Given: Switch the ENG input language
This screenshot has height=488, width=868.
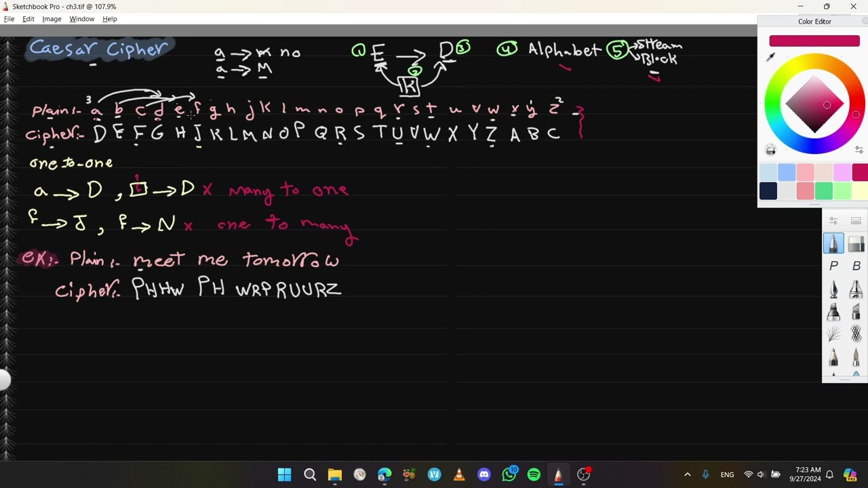Looking at the screenshot, I should tap(728, 474).
